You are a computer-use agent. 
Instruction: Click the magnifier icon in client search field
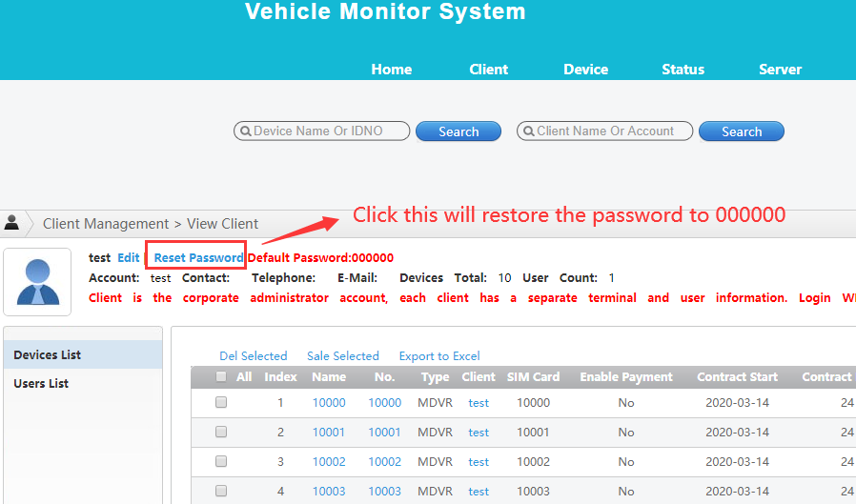528,131
